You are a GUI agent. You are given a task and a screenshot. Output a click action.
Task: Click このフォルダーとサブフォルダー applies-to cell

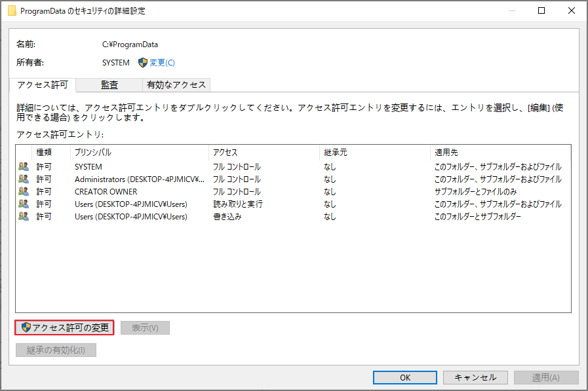tap(477, 217)
